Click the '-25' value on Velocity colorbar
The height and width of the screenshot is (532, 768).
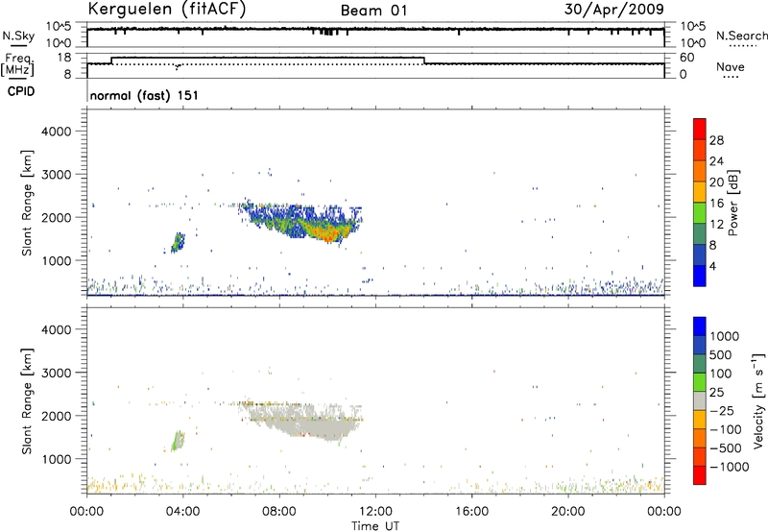[x=722, y=411]
